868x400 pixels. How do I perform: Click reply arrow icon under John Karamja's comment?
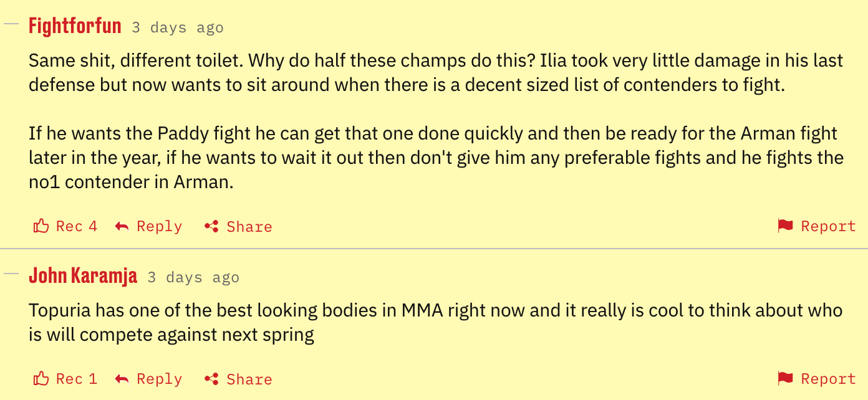[122, 379]
